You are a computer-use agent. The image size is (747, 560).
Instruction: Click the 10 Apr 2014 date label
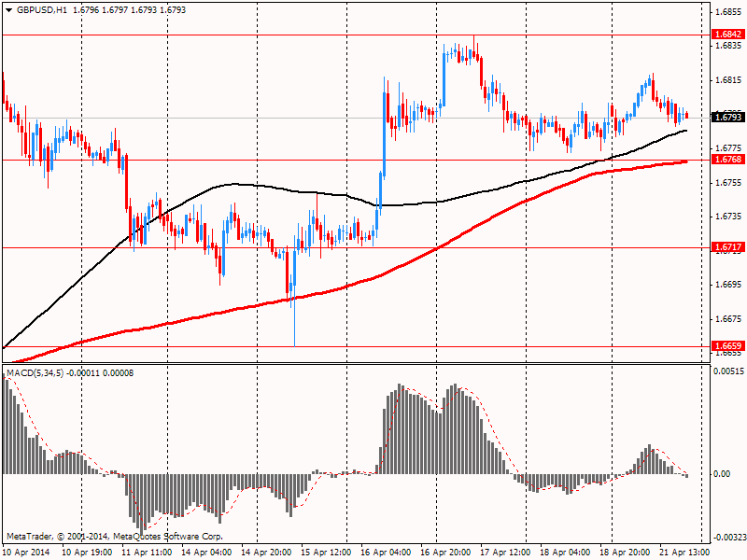[26, 553]
